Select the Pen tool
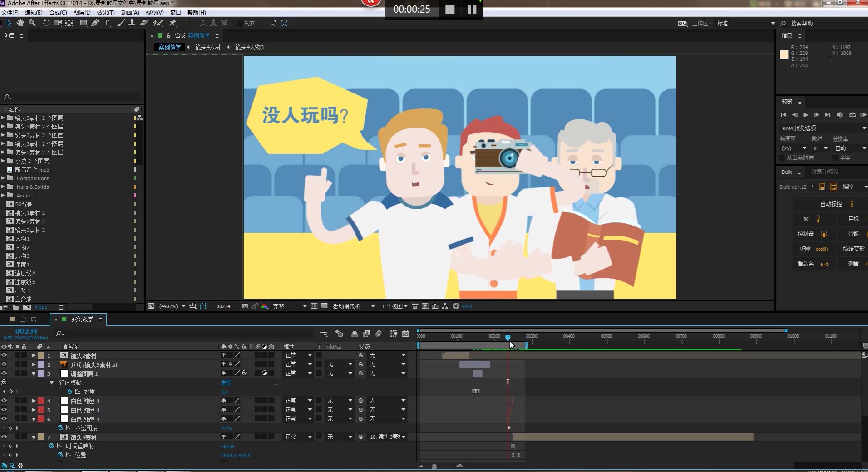 [x=95, y=23]
